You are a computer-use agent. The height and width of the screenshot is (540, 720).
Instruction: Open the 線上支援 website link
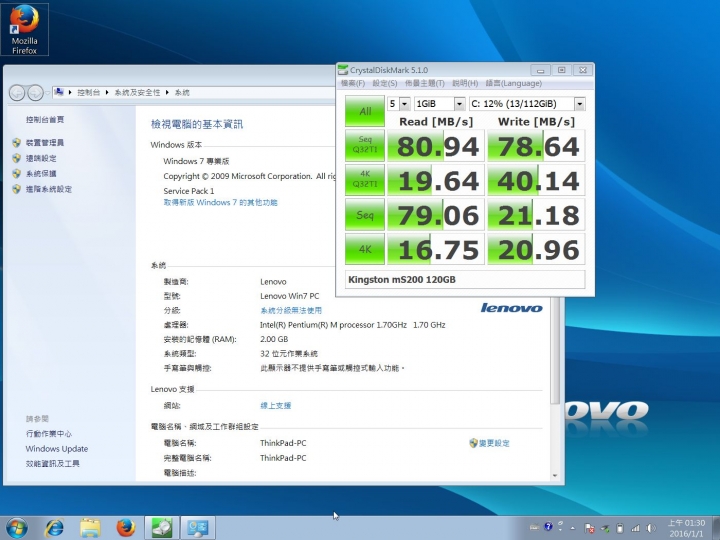[276, 405]
